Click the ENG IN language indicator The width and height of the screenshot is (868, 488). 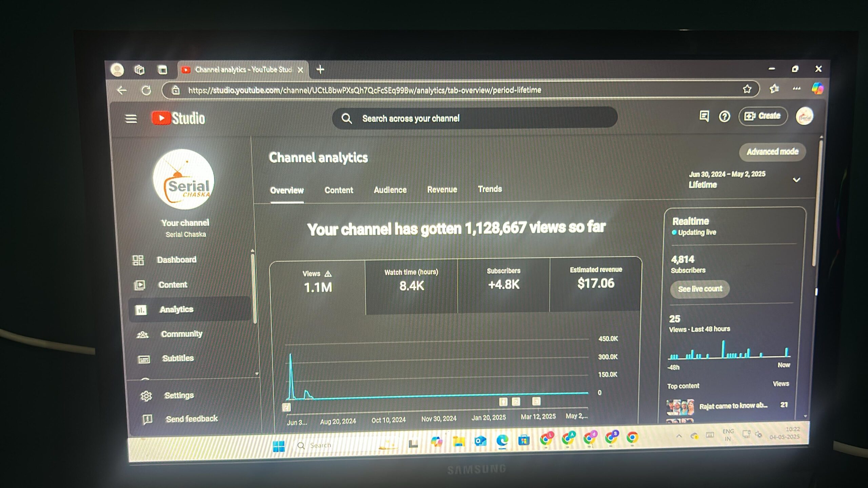coord(728,435)
